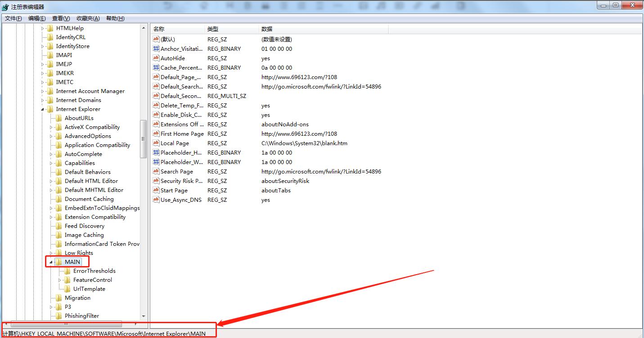Click the folder icon beside ErrorThresholds

(68, 271)
